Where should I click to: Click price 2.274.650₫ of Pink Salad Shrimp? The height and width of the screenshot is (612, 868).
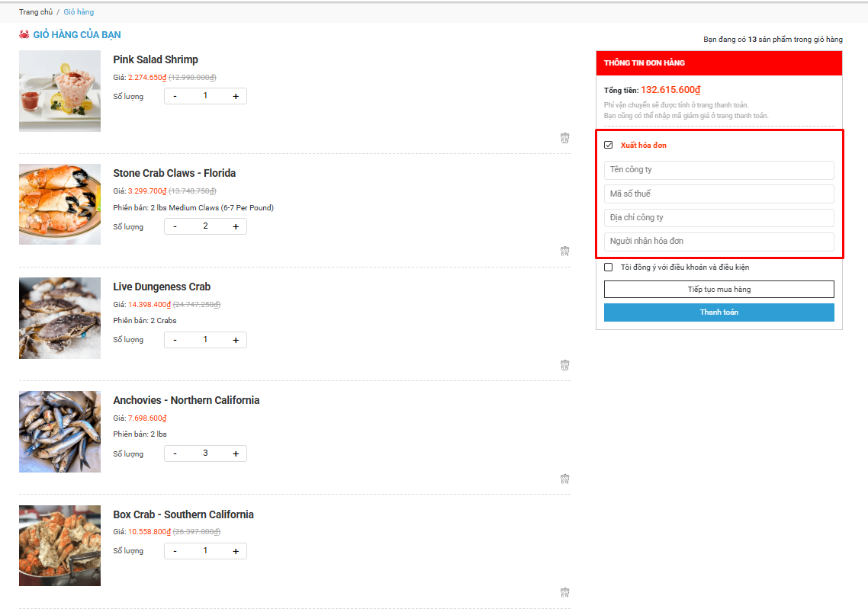[147, 78]
